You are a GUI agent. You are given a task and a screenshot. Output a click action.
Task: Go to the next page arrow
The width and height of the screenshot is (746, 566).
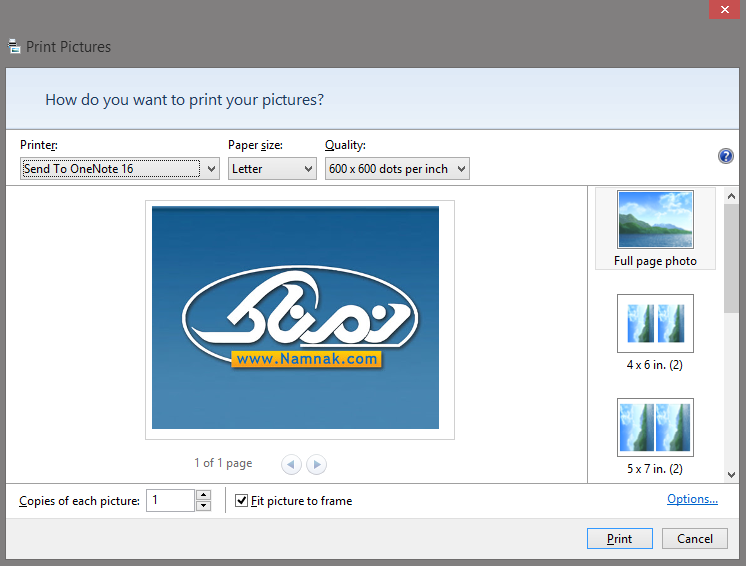tap(316, 464)
